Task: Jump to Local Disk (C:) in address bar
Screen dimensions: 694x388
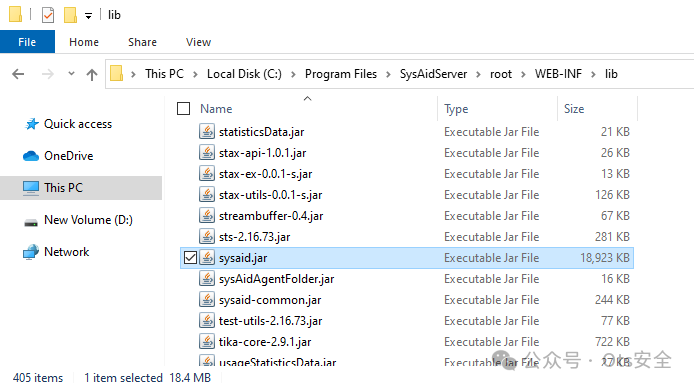Action: (244, 74)
